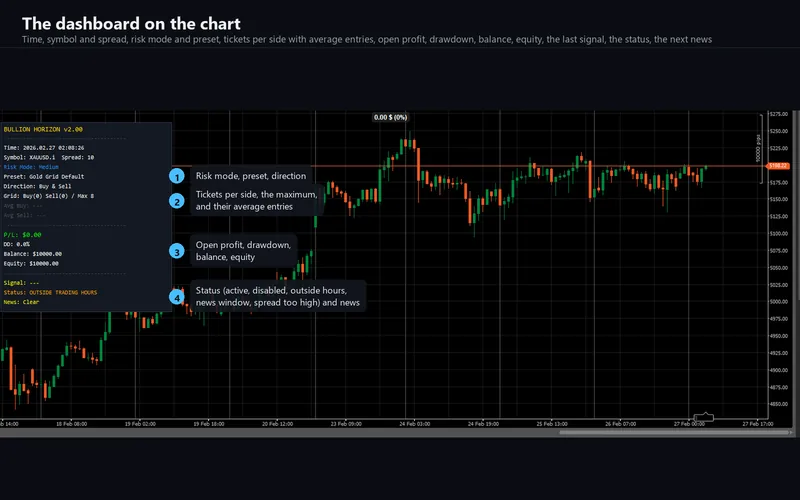Click the 'DD: 0.0%' drawdown line

17,244
